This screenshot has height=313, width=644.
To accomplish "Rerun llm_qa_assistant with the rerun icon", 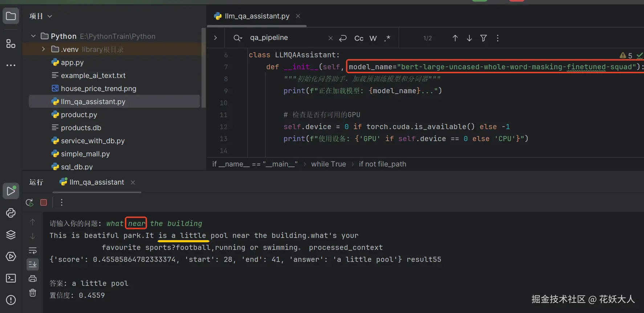I will (x=30, y=202).
